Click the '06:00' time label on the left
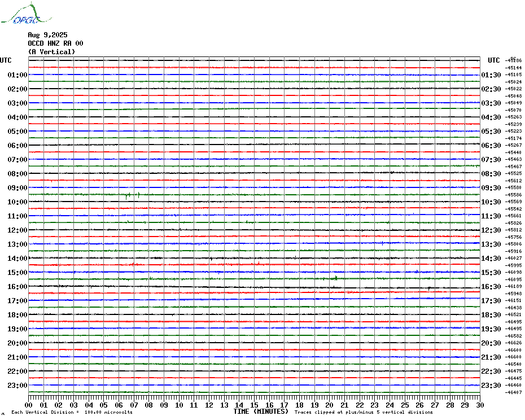The height and width of the screenshot is (420, 525). point(17,145)
